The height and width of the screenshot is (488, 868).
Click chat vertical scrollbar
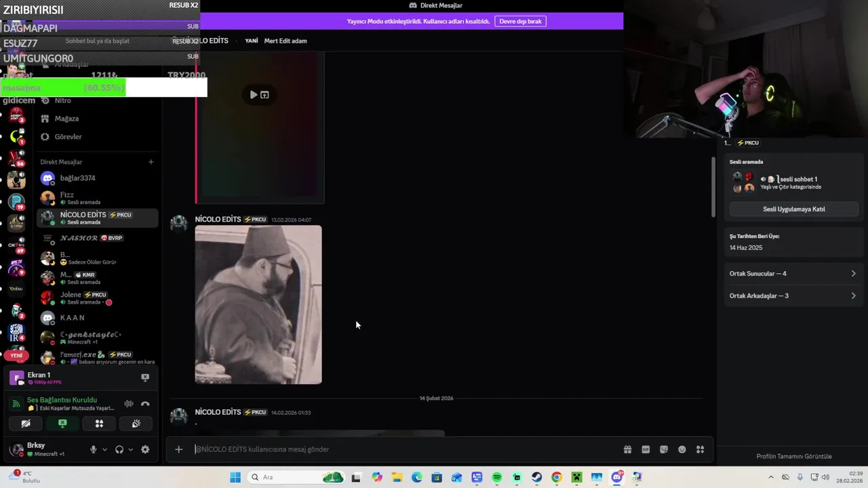point(713,186)
